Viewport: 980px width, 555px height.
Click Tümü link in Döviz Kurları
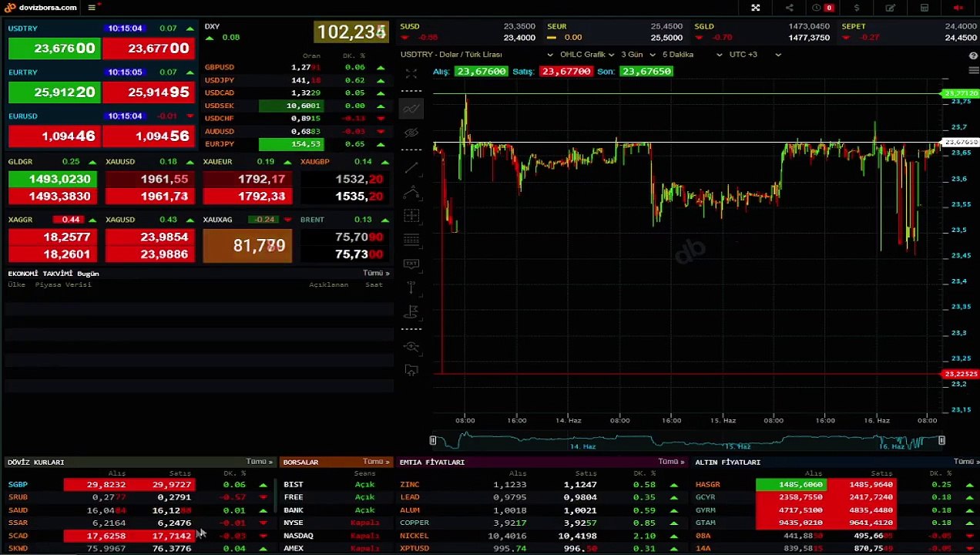[x=259, y=462]
